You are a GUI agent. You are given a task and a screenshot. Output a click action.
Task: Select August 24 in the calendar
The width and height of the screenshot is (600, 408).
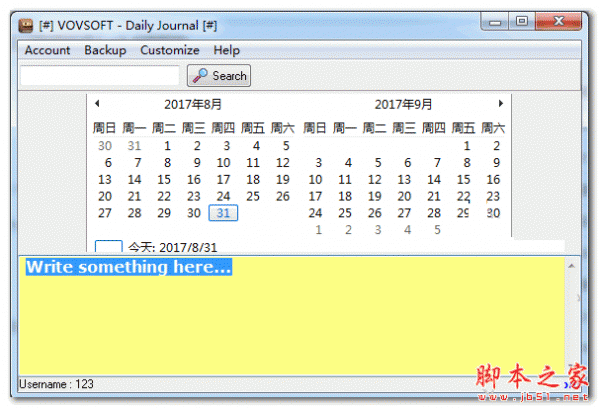(x=223, y=196)
